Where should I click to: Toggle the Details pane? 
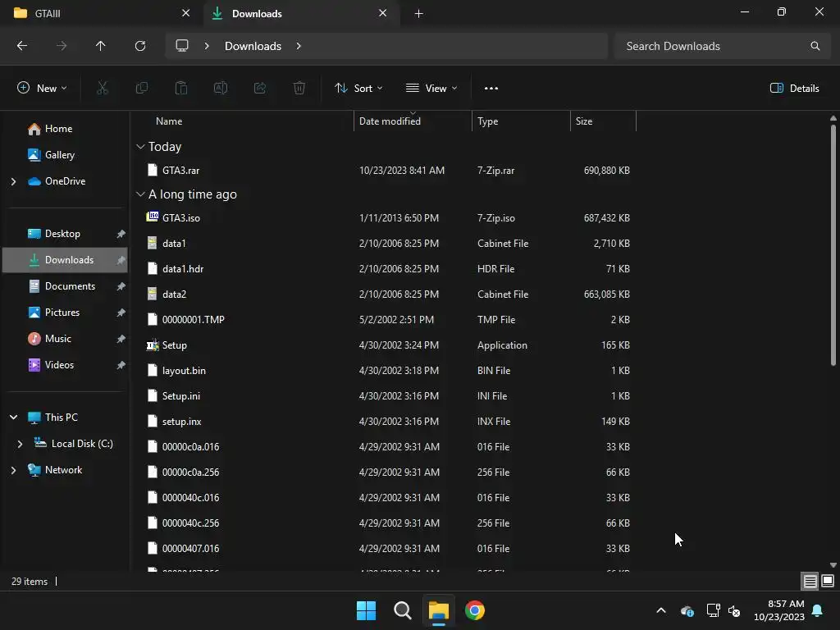coord(794,89)
